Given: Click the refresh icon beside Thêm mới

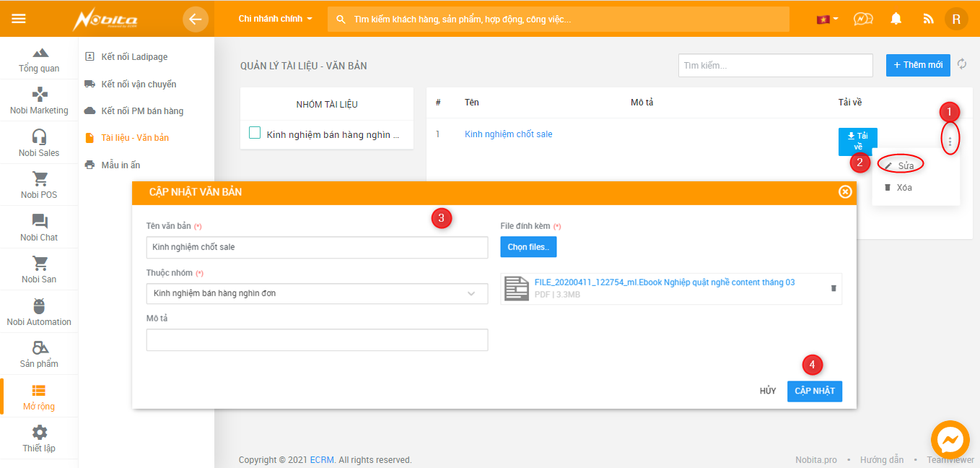Looking at the screenshot, I should pos(962,64).
